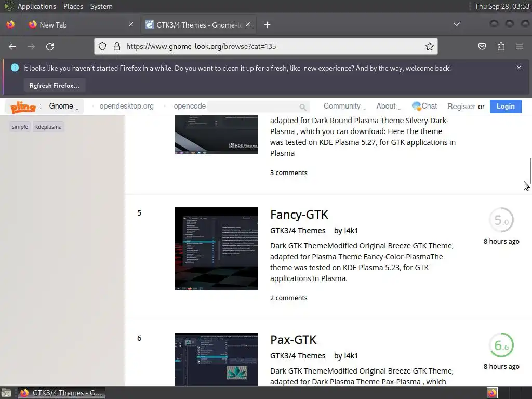Viewport: 532px width, 399px height.
Task: Click the 5.0 rating circle for Fancy-GTK
Action: [501, 220]
